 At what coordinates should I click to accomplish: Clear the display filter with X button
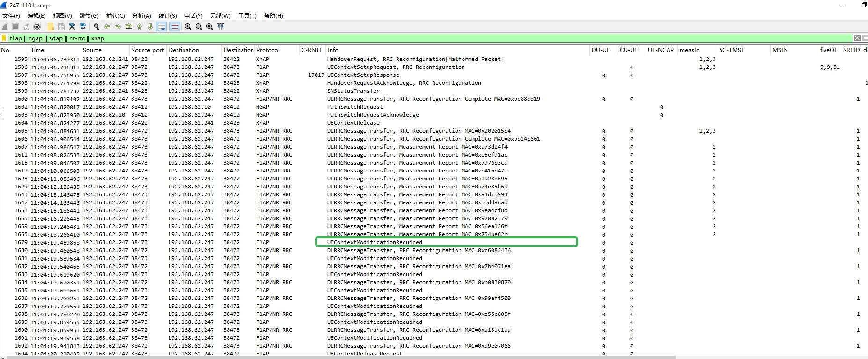[x=857, y=38]
